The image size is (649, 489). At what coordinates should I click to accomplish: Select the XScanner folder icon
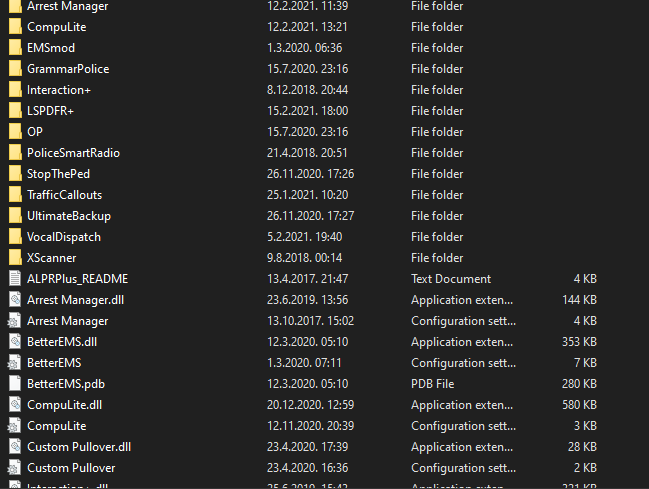14,258
